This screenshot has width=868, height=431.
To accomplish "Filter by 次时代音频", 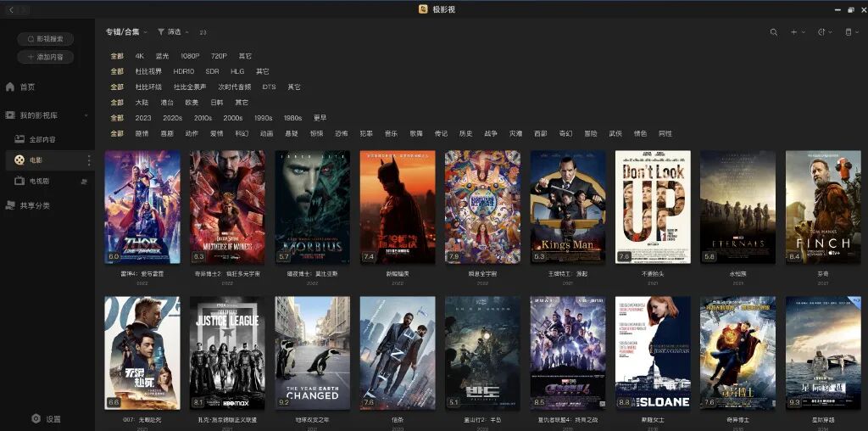I will point(234,87).
